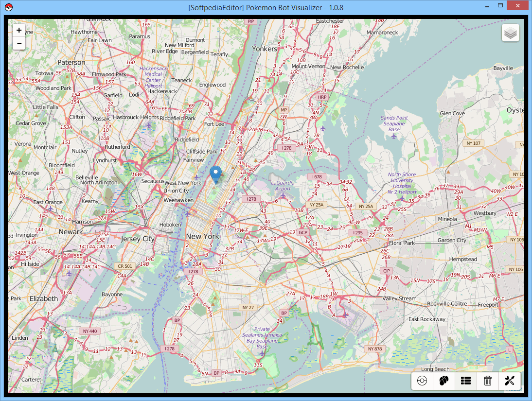The height and width of the screenshot is (401, 532).
Task: Click the 'Bayville' map label
Action: click(x=503, y=68)
